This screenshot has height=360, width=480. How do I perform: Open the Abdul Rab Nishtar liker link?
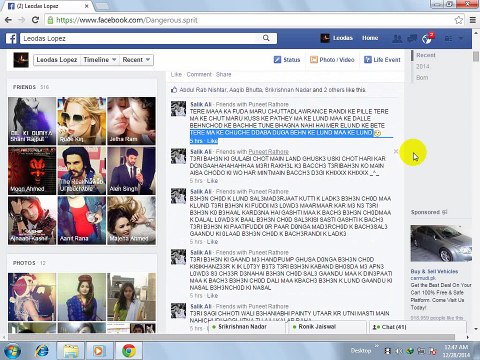(x=203, y=90)
